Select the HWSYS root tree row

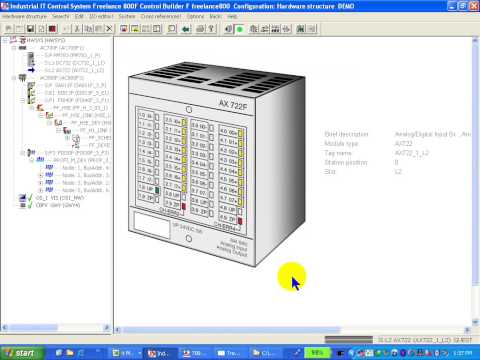pos(46,40)
